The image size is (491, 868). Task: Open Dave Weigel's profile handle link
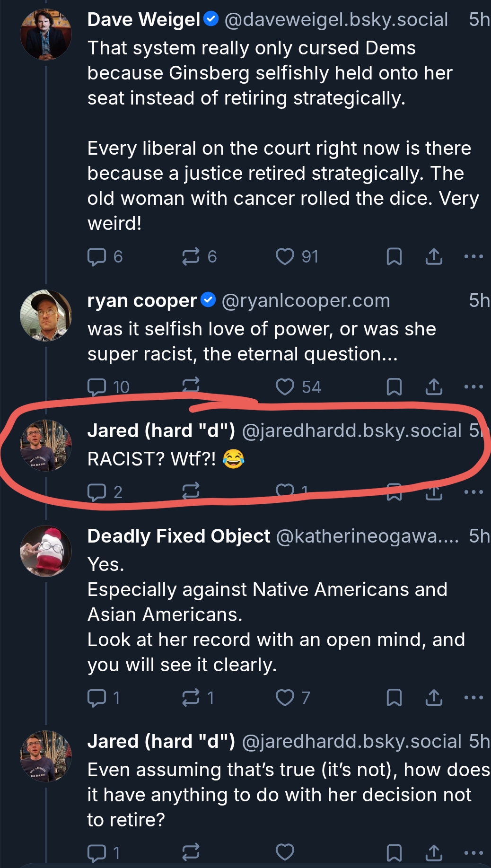[x=336, y=20]
